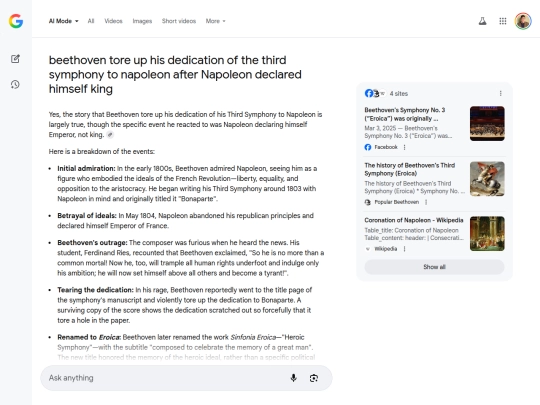The image size is (540, 405).
Task: Click the query title about Beethoven
Action: tap(175, 74)
